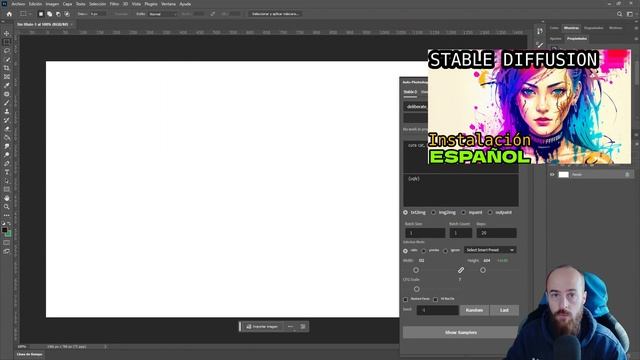The width and height of the screenshot is (640, 360).
Task: Select the Path Selection tool
Action: pos(7,181)
